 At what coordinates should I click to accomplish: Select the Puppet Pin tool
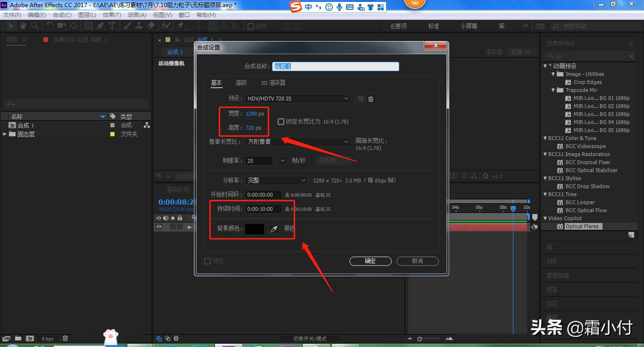click(181, 26)
